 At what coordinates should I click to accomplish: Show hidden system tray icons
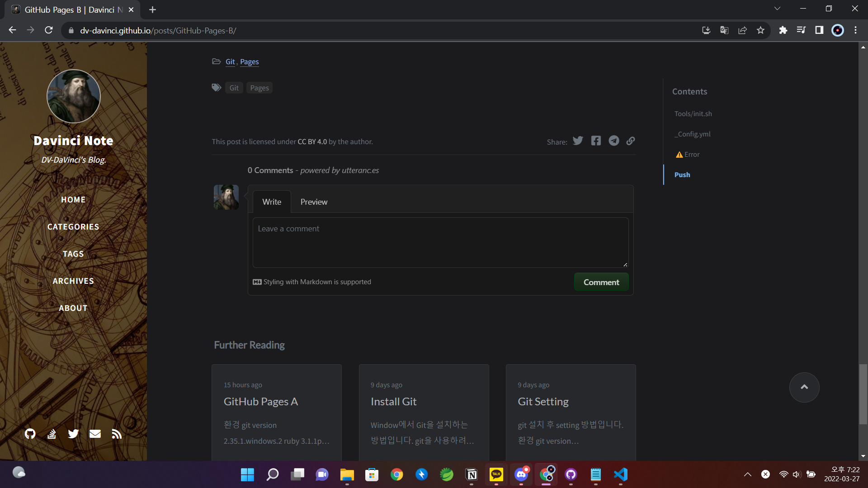747,474
